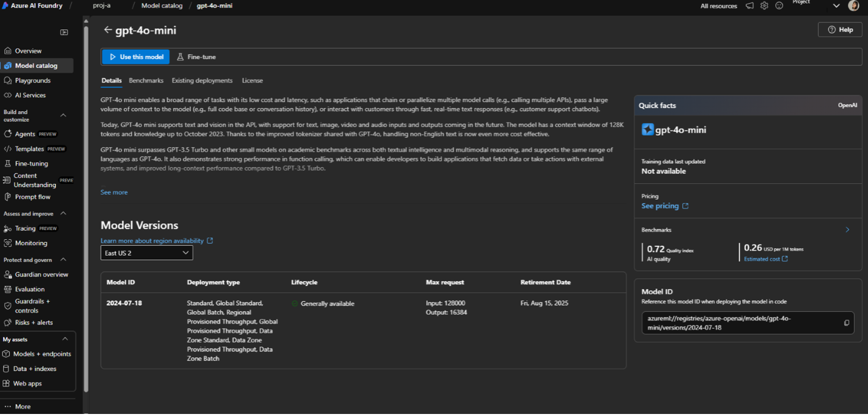This screenshot has width=868, height=417.
Task: Click the See more link
Action: coord(114,192)
